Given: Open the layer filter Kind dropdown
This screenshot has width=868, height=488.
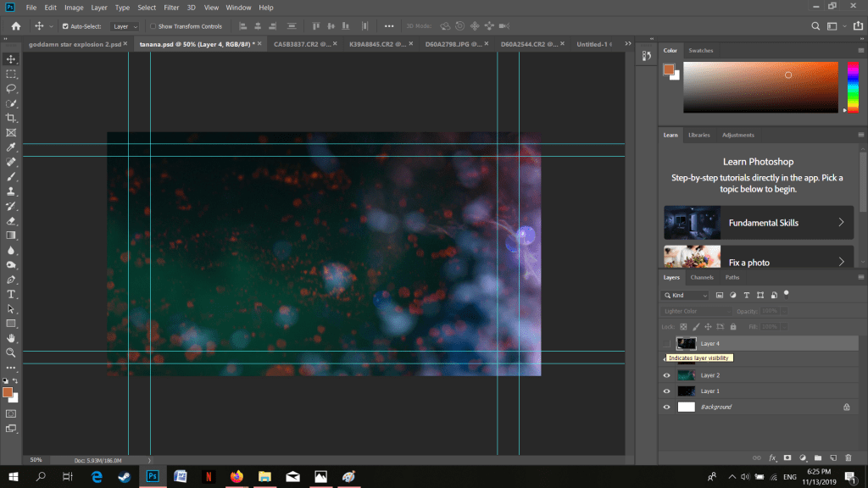Looking at the screenshot, I should [x=685, y=296].
